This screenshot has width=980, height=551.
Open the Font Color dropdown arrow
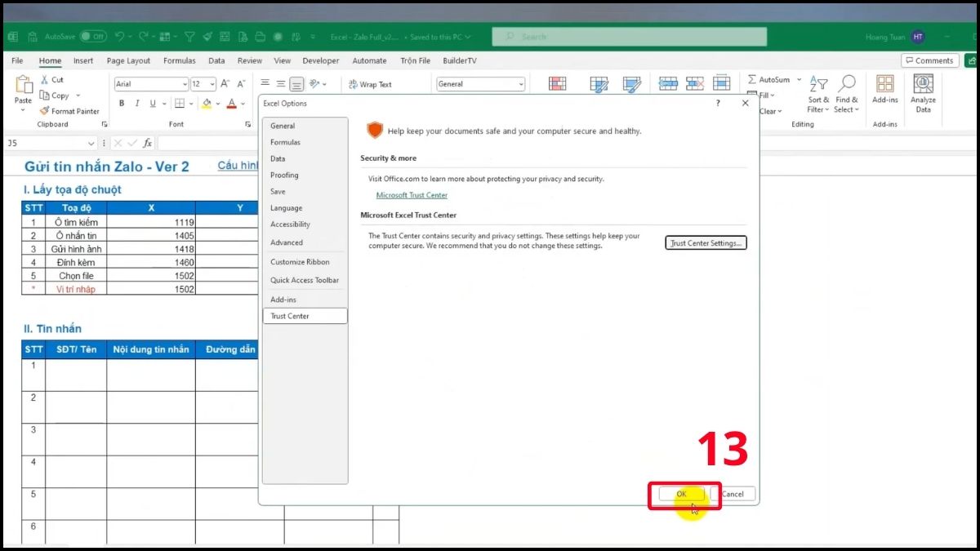point(243,104)
